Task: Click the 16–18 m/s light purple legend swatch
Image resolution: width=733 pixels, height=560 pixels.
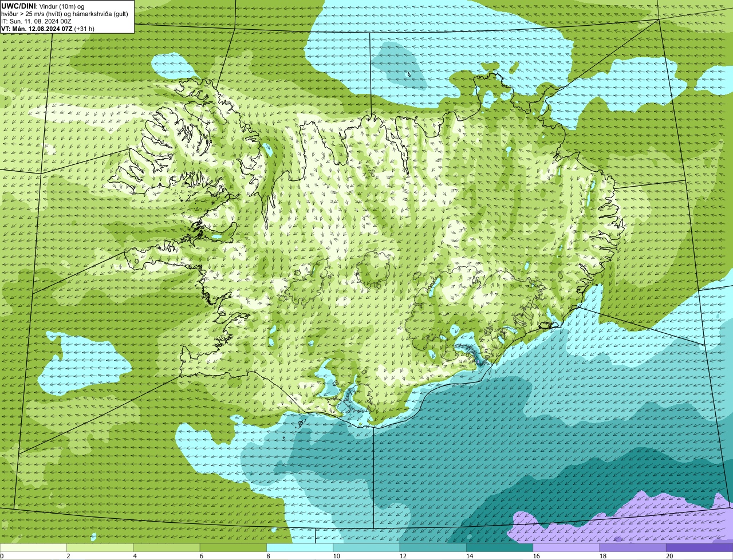Action: click(566, 548)
